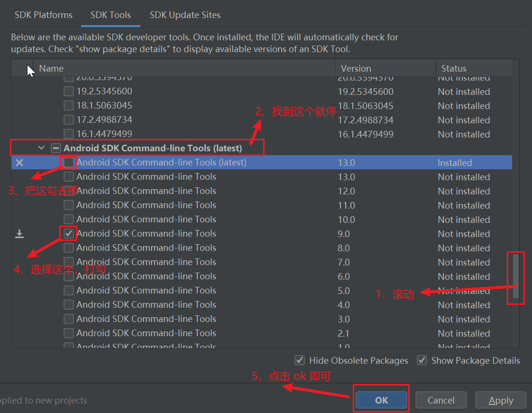Select the Command-line Tools 12.0 row
Screen dimensions: 532x413
[262, 191]
